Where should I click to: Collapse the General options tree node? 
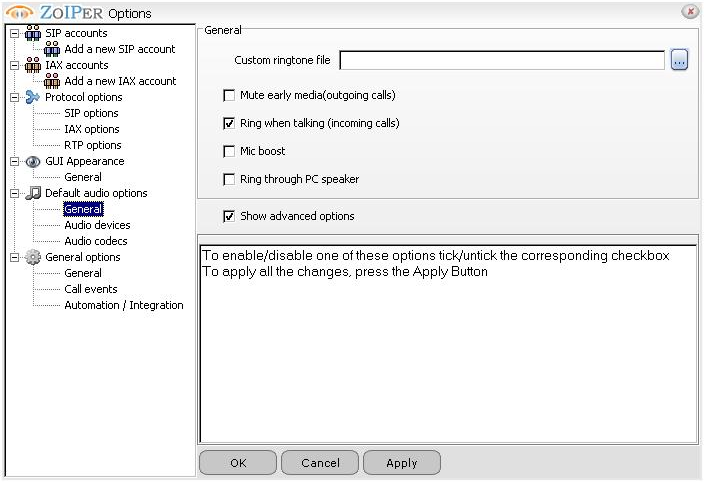click(14, 257)
